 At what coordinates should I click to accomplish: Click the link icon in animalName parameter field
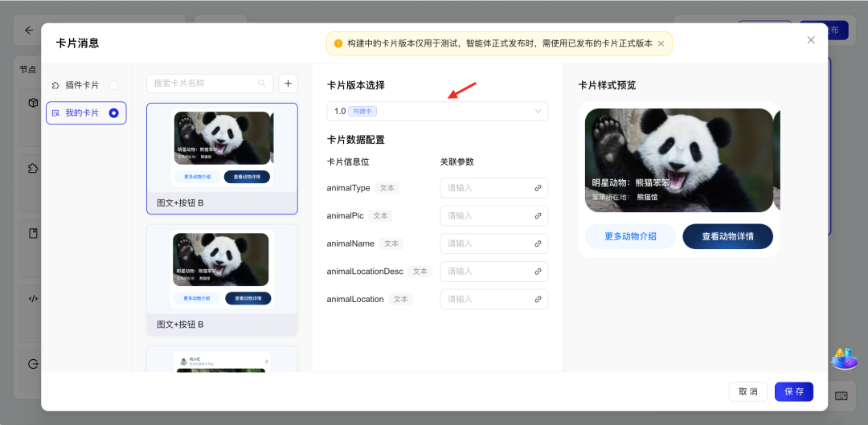pyautogui.click(x=538, y=243)
